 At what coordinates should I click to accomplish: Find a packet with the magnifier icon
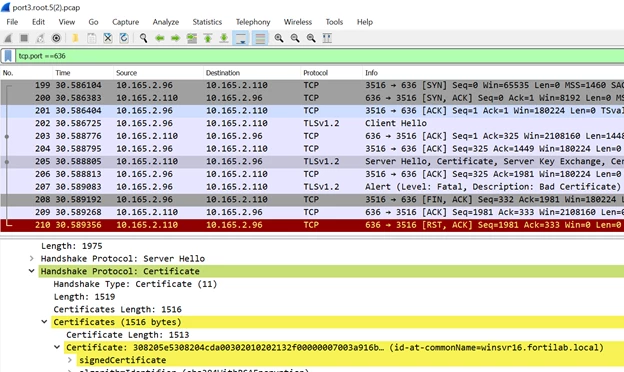pyautogui.click(x=143, y=38)
